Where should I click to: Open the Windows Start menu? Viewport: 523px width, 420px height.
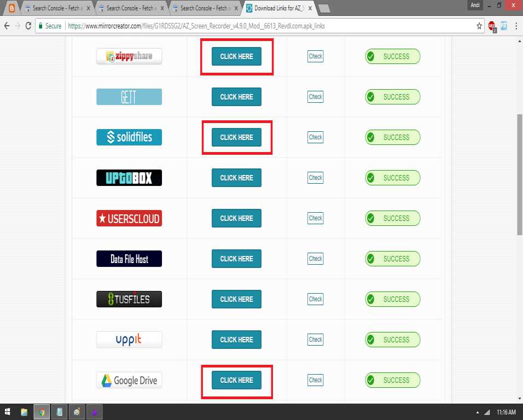[7, 412]
